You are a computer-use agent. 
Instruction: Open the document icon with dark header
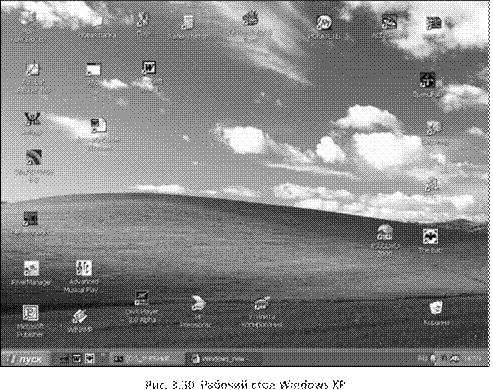coord(99,126)
